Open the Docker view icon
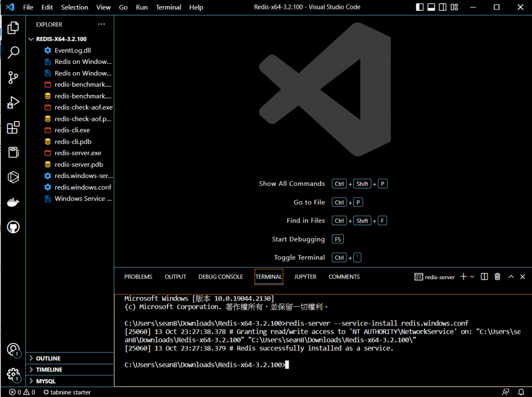 13,202
